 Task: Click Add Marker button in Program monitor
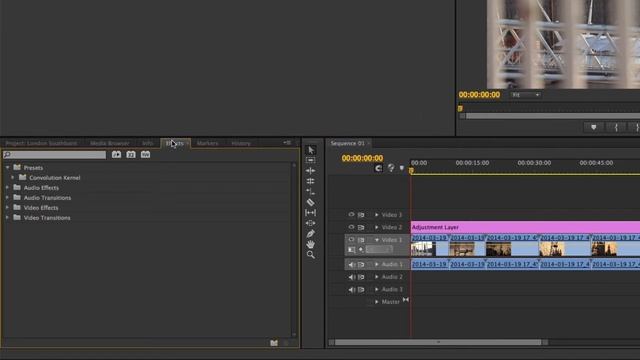pyautogui.click(x=593, y=127)
